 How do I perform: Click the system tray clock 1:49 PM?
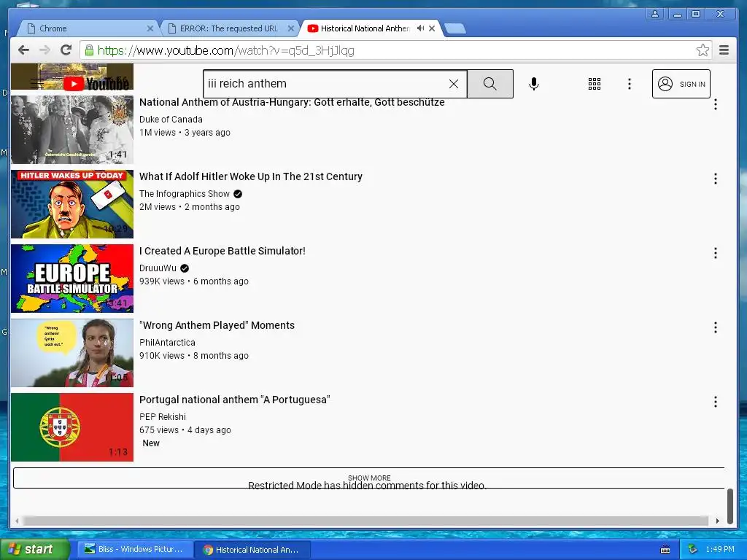point(720,549)
